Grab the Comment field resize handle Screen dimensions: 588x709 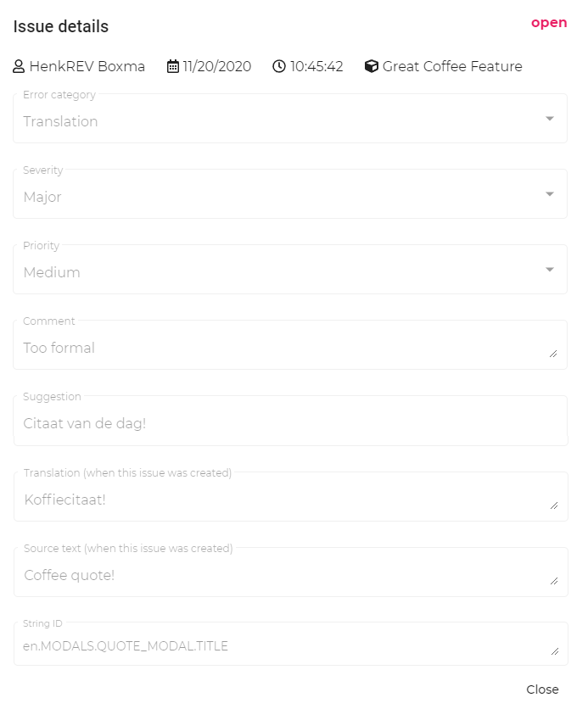[554, 354]
